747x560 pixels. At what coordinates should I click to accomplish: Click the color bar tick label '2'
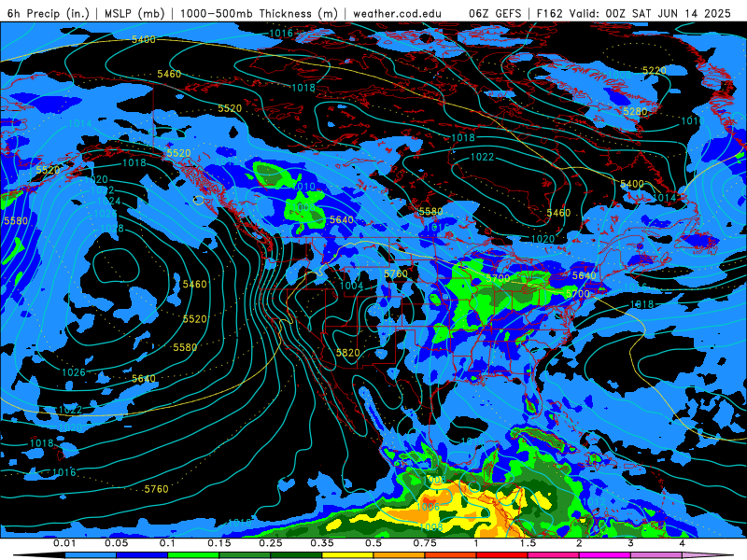(579, 543)
